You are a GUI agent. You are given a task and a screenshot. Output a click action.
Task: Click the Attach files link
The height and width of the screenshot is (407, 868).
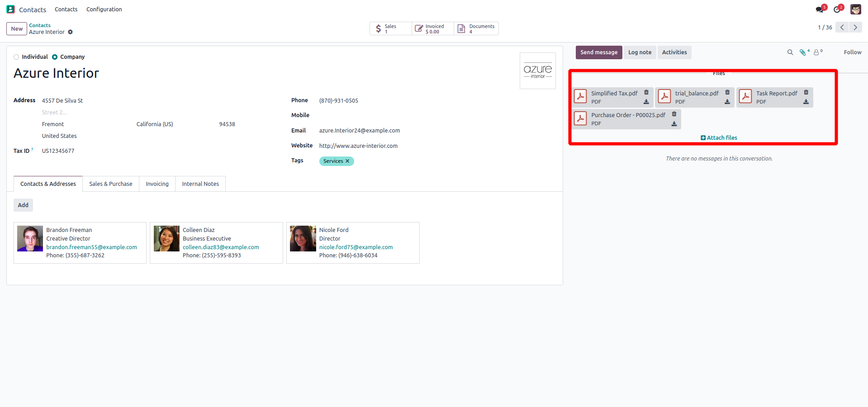click(719, 138)
